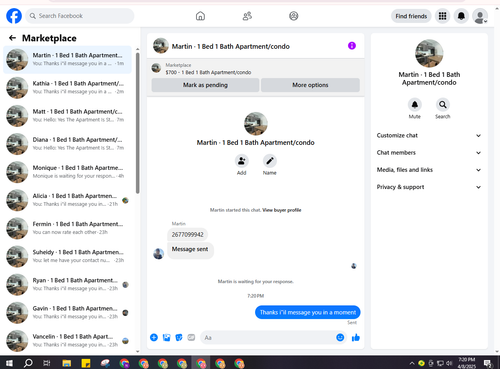Click the conversation list scrollbar
The image size is (500, 369).
(x=138, y=123)
